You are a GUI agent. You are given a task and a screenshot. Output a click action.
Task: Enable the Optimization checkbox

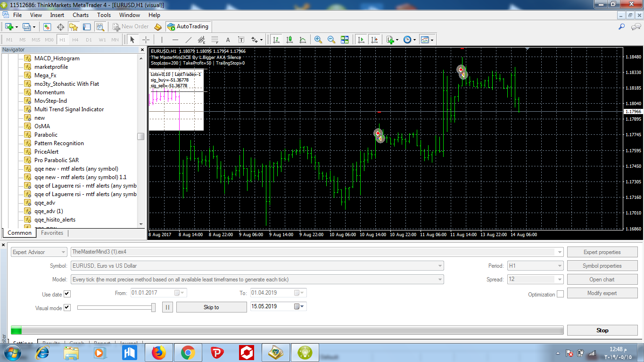[560, 294]
